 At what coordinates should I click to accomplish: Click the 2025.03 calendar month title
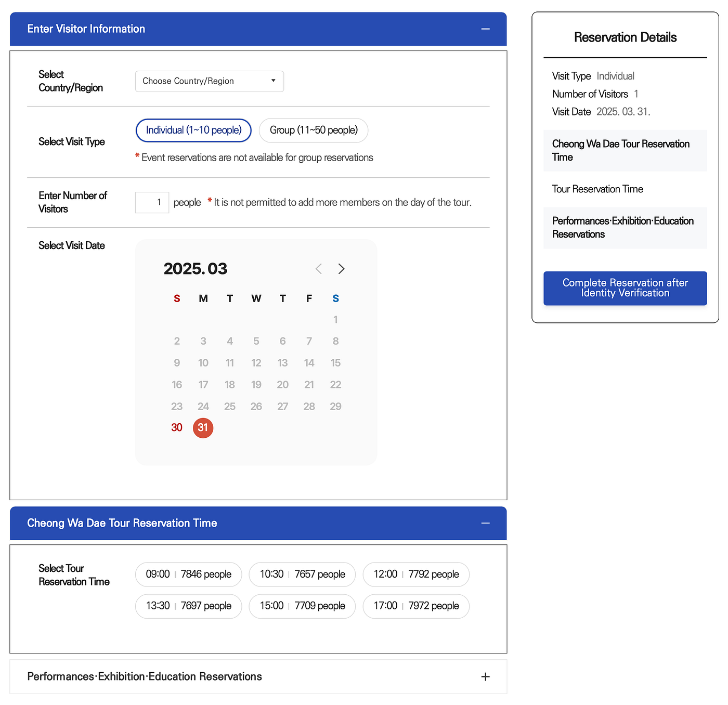point(196,269)
